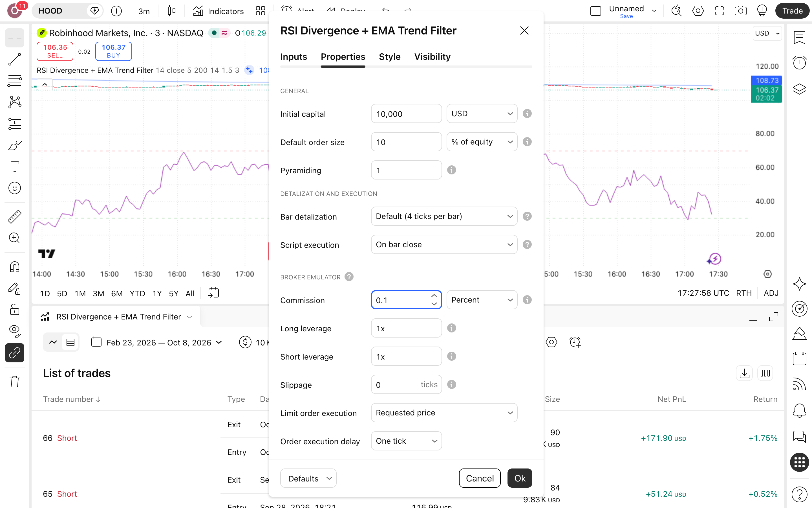Click the 106.37 BUY button
This screenshot has height=508, width=812.
pos(113,51)
